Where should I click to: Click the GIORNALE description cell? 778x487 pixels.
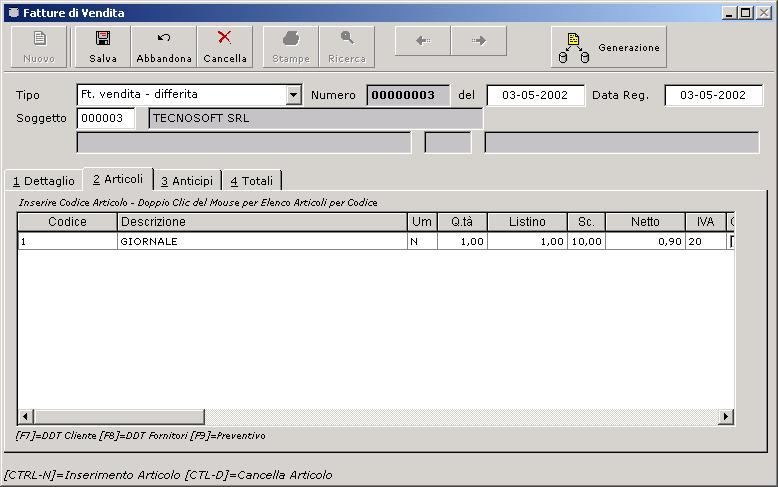262,242
